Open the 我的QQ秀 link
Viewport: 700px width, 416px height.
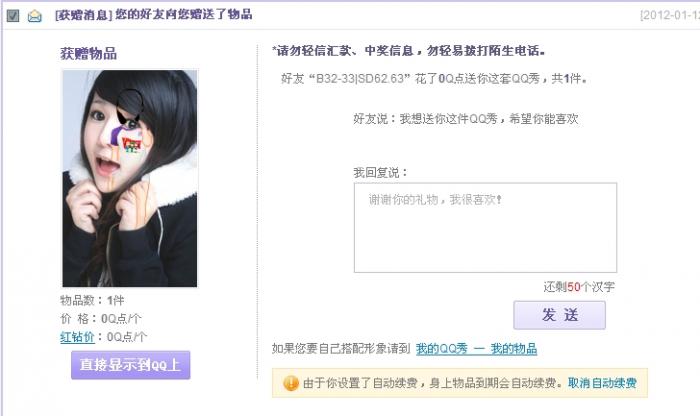pyautogui.click(x=442, y=349)
